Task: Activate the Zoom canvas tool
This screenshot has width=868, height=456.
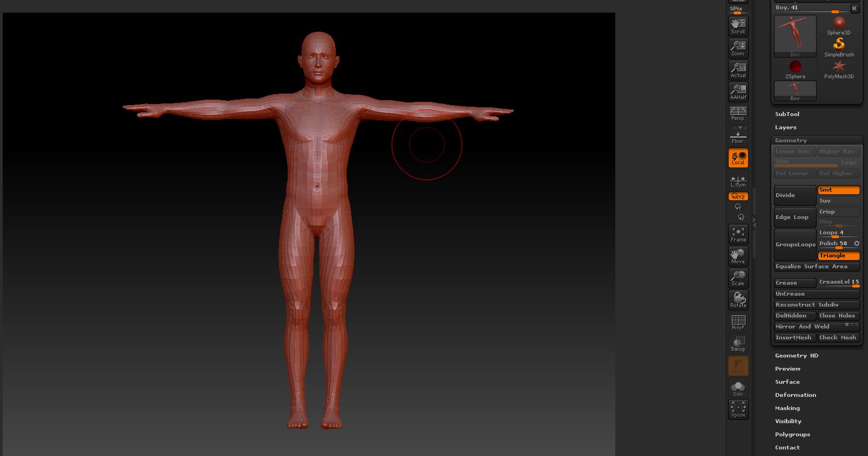Action: click(738, 48)
